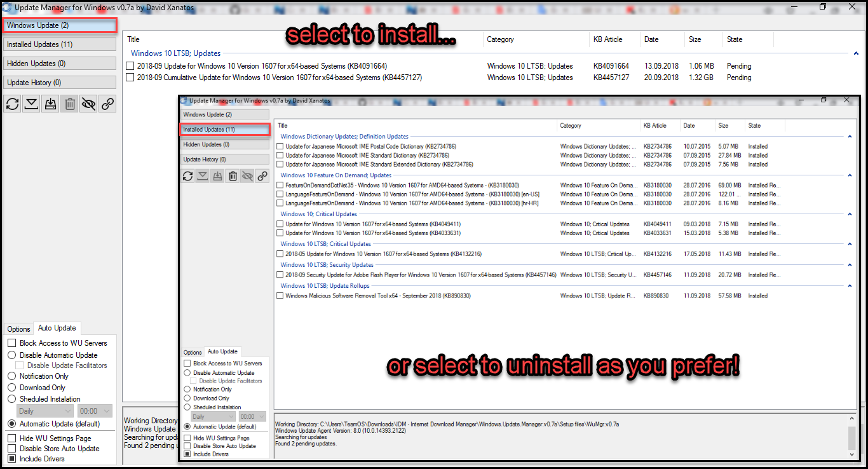Screen dimensions: 868x469
Task: Open Hidden Updates (0) in front window
Action: (225, 144)
